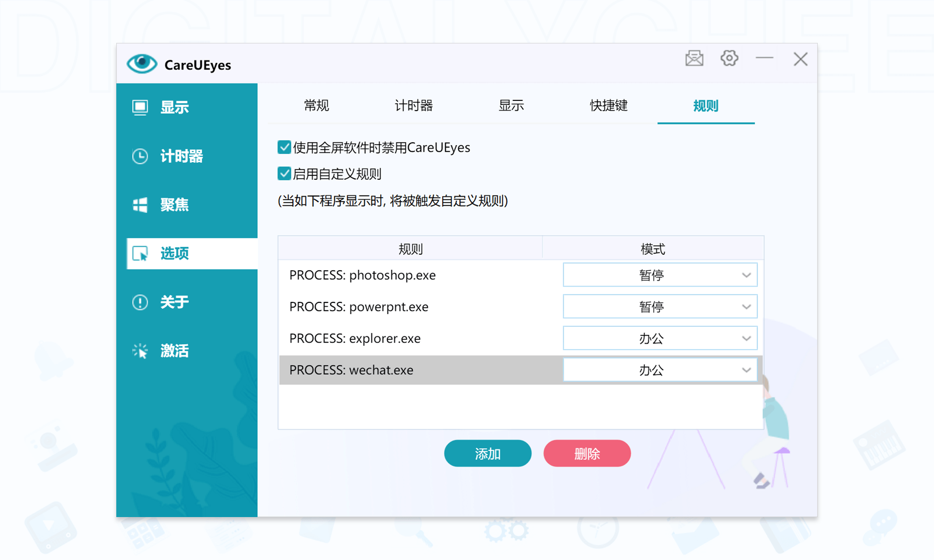Click the cursor icon beside 选项
Screen dimensions: 934x560
click(140, 253)
